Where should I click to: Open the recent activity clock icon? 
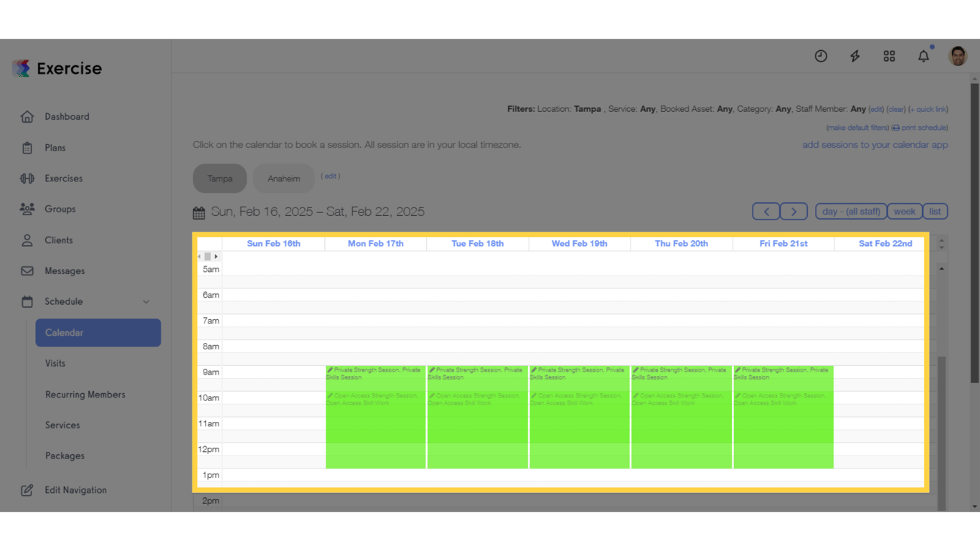[821, 55]
